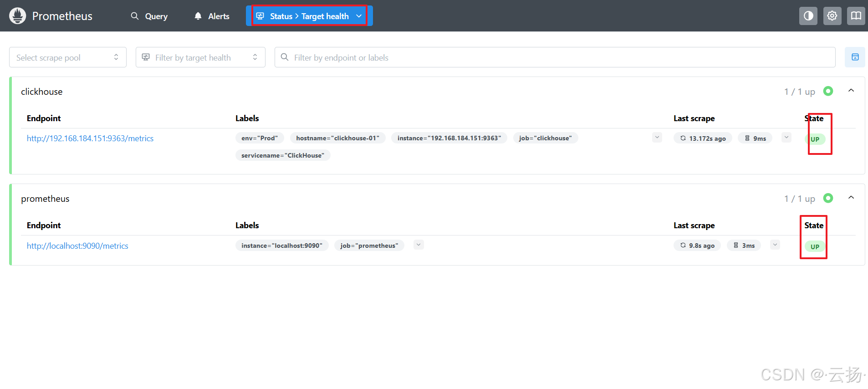Click the env="Prod" label badge
The width and height of the screenshot is (868, 389).
pos(260,138)
